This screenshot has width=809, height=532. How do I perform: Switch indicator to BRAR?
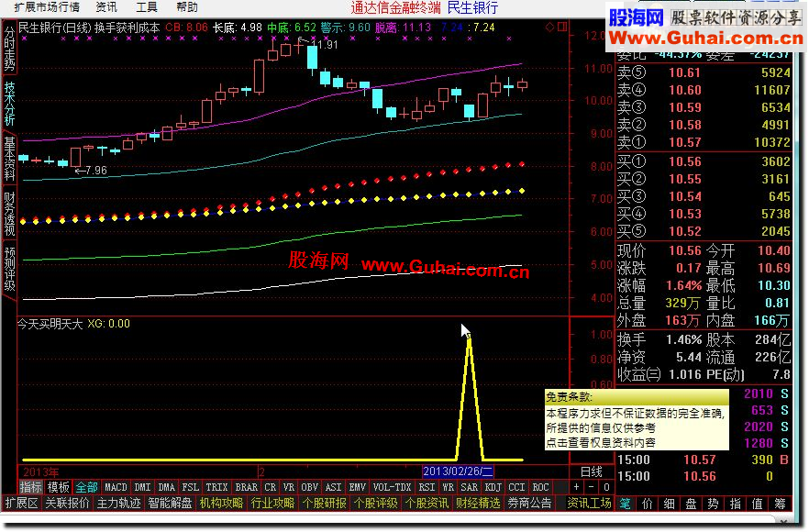click(246, 487)
